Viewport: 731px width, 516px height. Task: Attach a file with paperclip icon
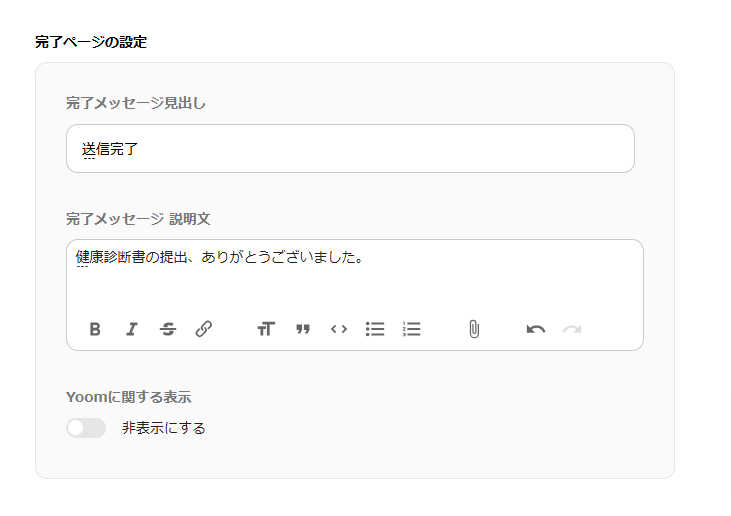[474, 329]
